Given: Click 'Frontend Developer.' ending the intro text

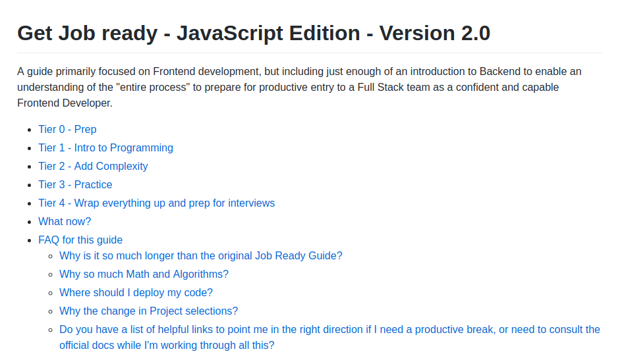Looking at the screenshot, I should pos(65,103).
